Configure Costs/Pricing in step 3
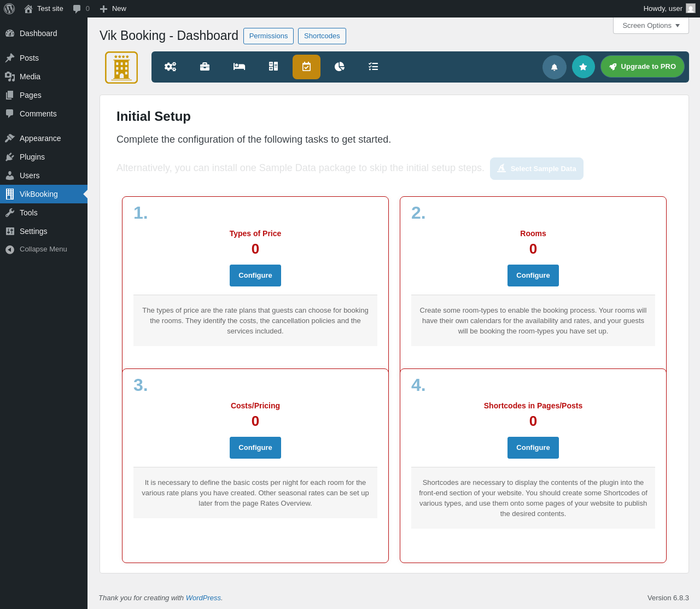Image resolution: width=700 pixels, height=609 pixels. coord(255,448)
